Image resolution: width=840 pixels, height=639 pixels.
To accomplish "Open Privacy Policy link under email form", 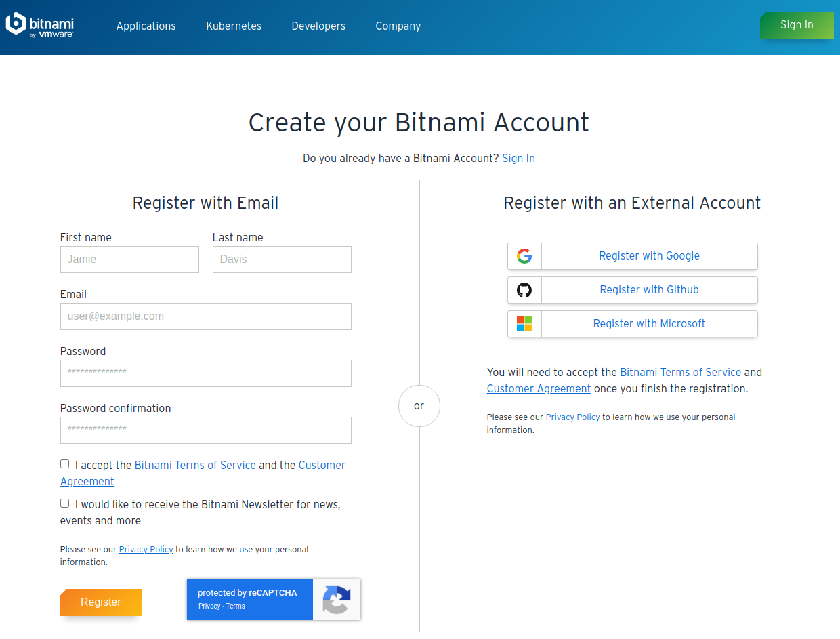I will click(x=146, y=549).
